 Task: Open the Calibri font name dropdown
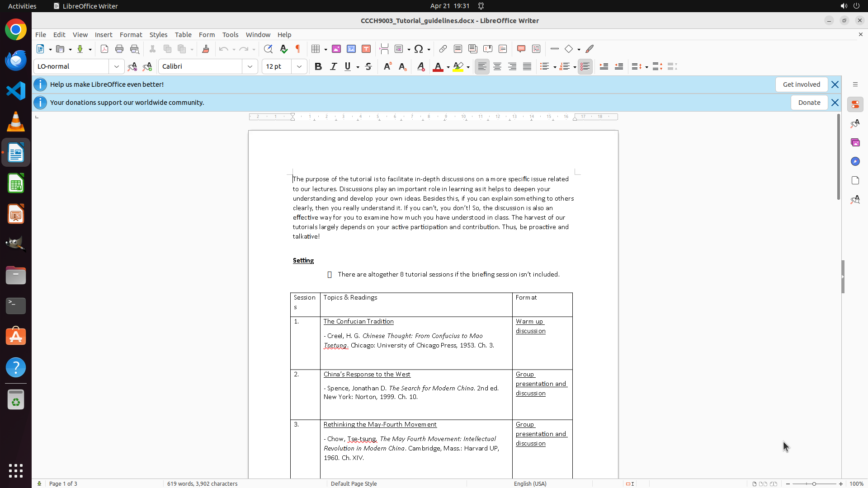[250, 66]
